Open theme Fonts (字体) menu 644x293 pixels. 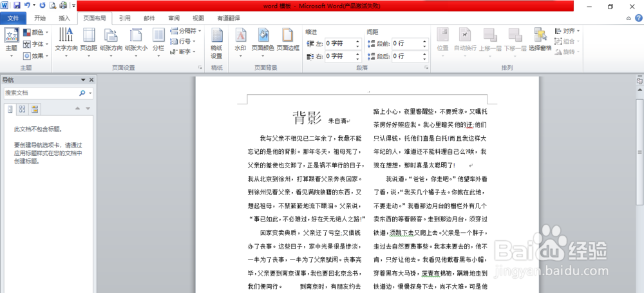click(35, 44)
